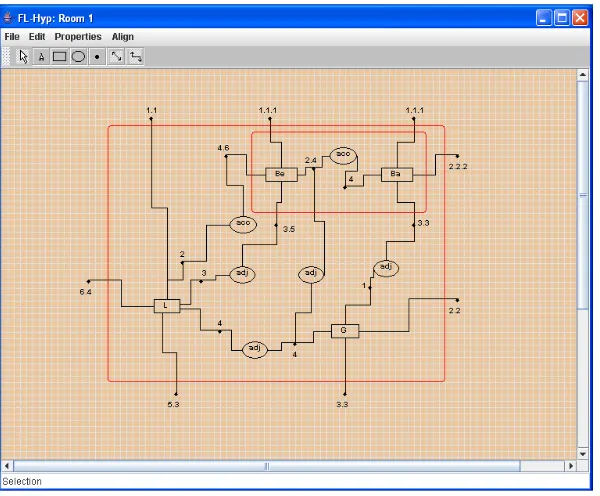The width and height of the screenshot is (600, 496).
Task: Click the horizontal scrollbar right arrow
Action: click(x=571, y=466)
